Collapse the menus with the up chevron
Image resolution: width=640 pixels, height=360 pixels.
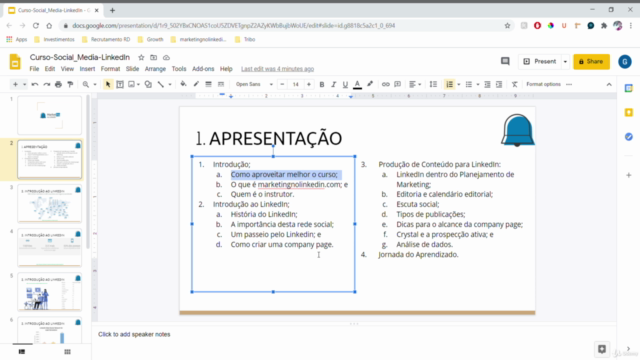click(609, 84)
